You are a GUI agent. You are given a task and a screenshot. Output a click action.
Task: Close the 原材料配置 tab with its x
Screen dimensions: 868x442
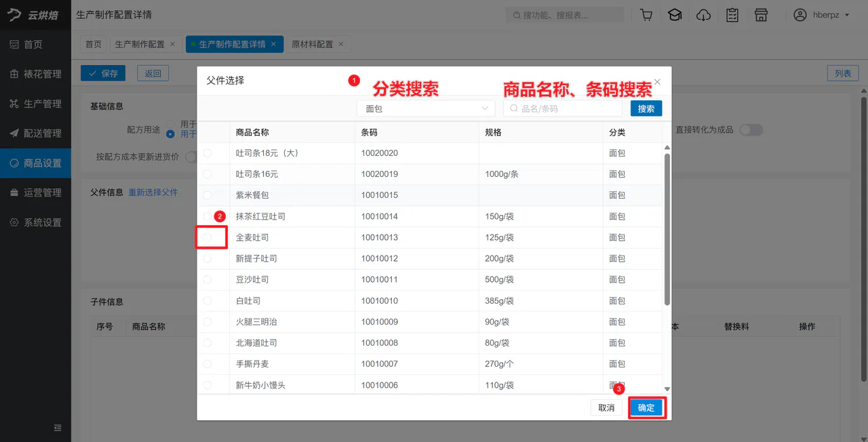[340, 44]
